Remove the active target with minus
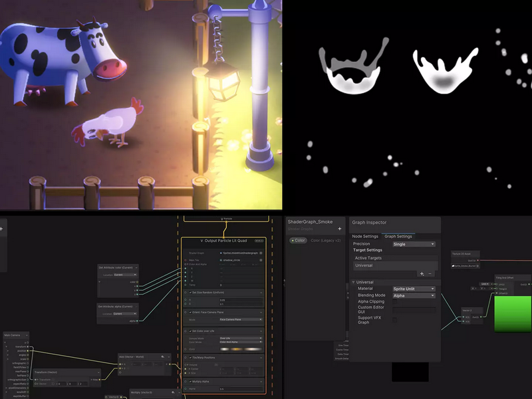The height and width of the screenshot is (399, 532). (x=430, y=273)
